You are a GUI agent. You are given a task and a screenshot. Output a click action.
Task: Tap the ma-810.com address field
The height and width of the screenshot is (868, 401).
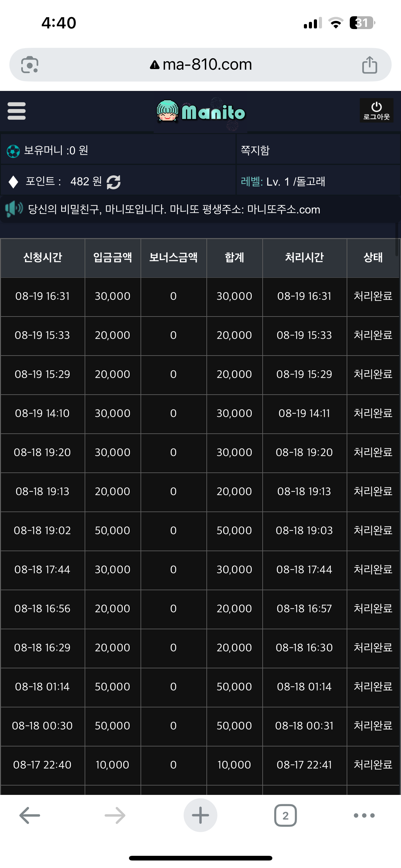tap(201, 65)
